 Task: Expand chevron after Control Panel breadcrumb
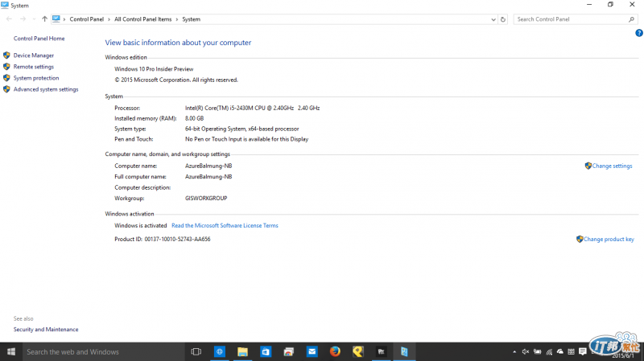coord(109,19)
